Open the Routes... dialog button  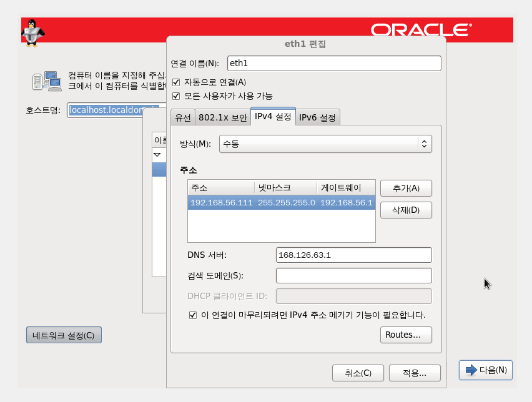pos(406,335)
